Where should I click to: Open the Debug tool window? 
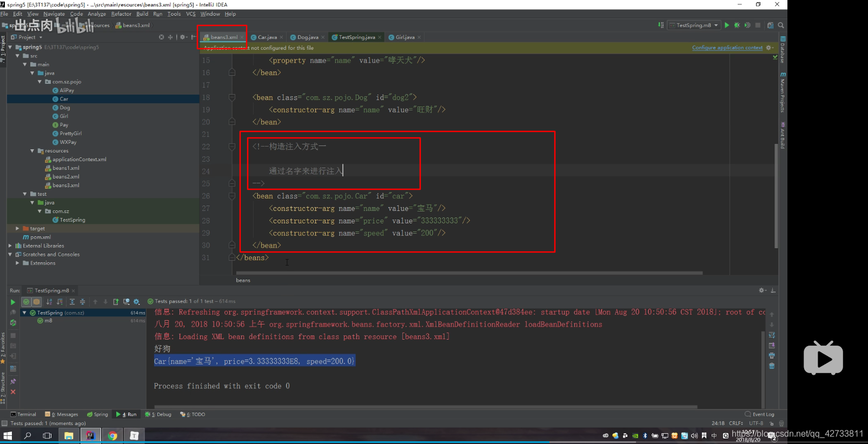tap(158, 415)
